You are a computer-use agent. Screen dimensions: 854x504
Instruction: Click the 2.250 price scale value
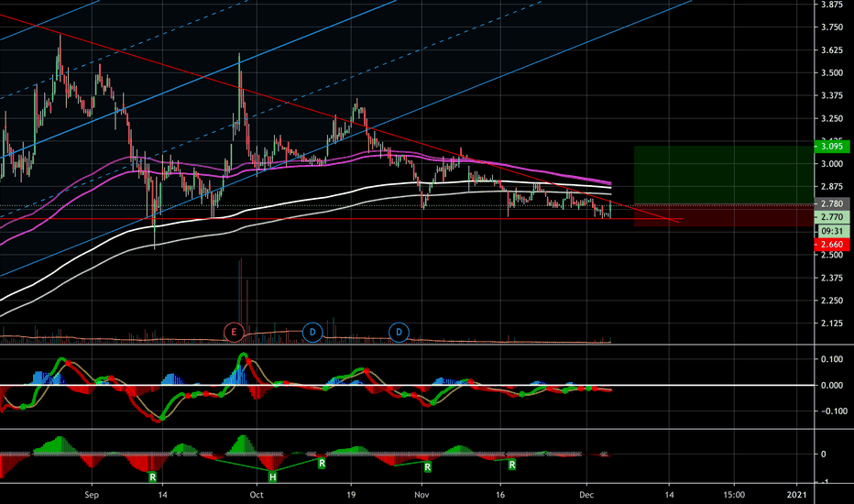832,301
